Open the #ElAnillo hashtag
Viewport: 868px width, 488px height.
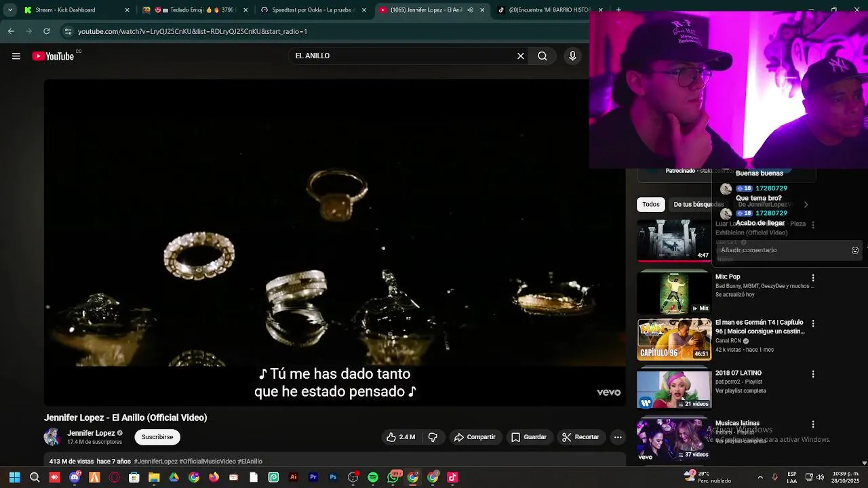[250, 462]
